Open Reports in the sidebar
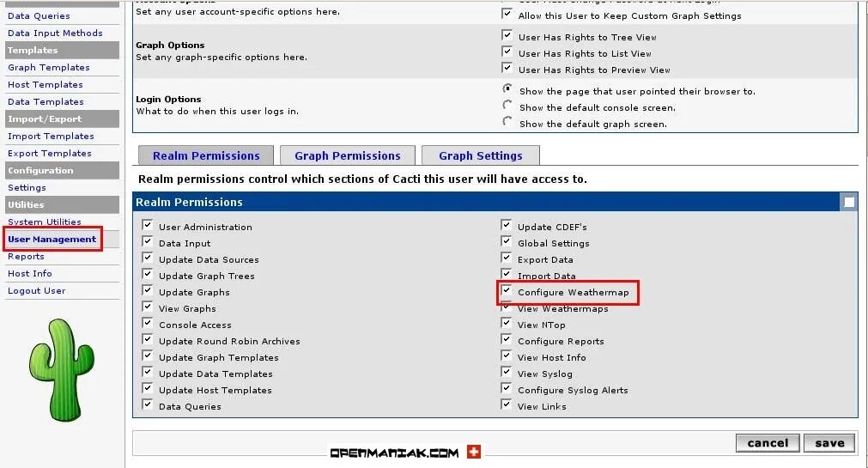Screen dimensions: 868x468 pos(26,257)
